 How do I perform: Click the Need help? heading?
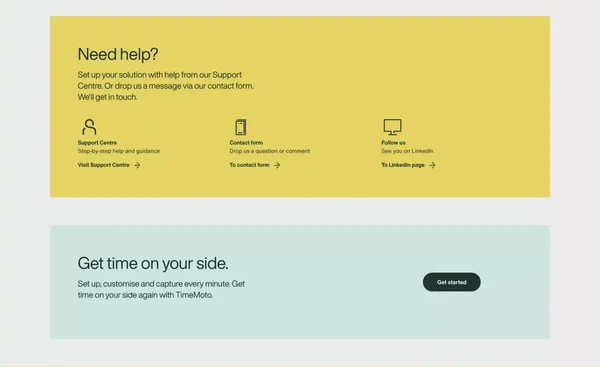coord(118,54)
